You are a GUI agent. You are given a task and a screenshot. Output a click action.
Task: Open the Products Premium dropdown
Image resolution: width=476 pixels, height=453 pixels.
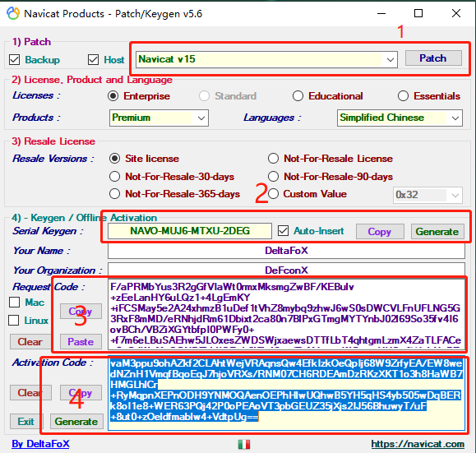tap(159, 118)
